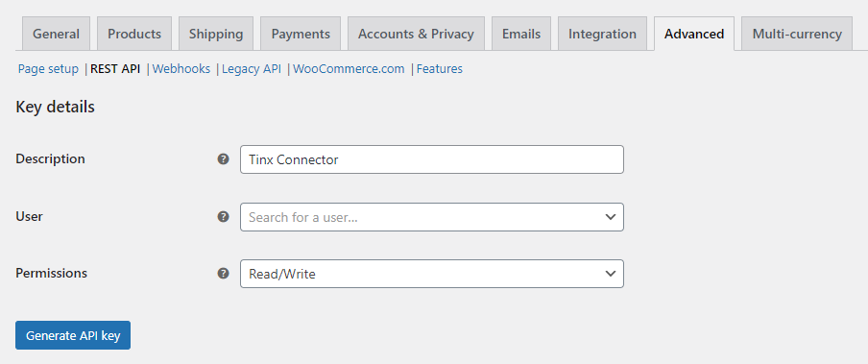Screen dimensions: 868x364
Task: Focus the Description text field
Action: click(x=432, y=159)
